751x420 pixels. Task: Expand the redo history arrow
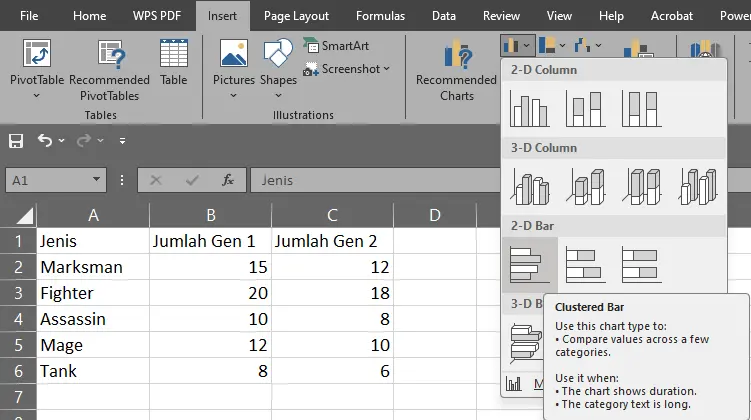(x=100, y=141)
